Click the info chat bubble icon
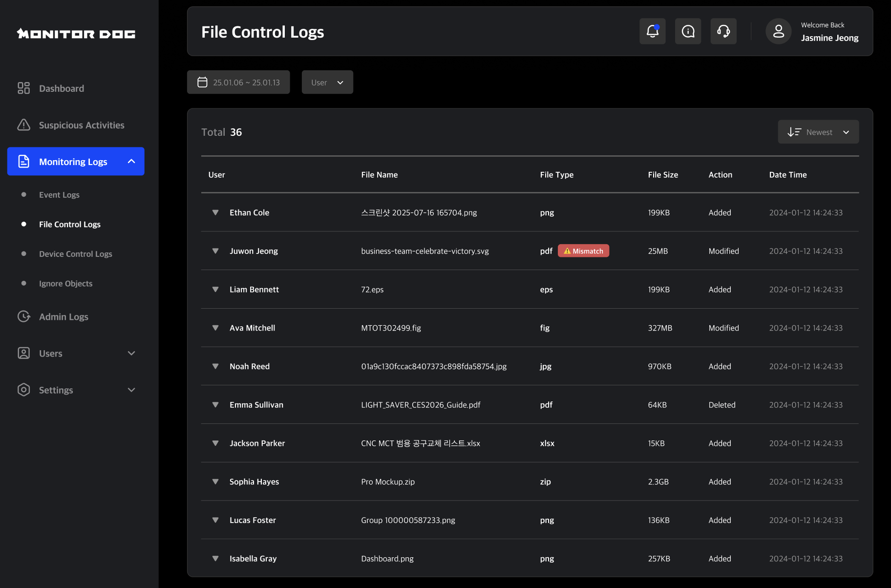This screenshot has height=588, width=891. 688,31
